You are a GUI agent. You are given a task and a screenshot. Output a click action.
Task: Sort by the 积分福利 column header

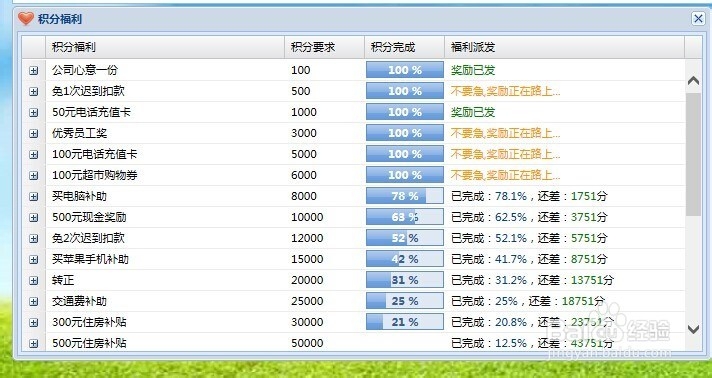click(x=165, y=47)
